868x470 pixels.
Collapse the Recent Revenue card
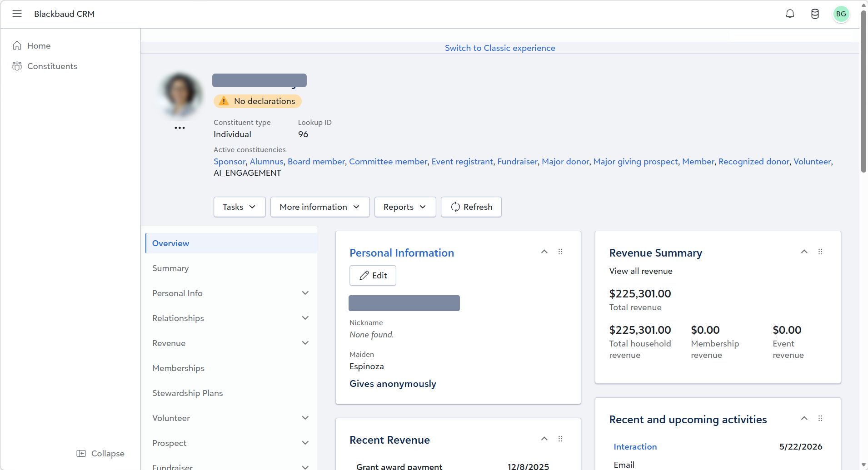(x=544, y=439)
